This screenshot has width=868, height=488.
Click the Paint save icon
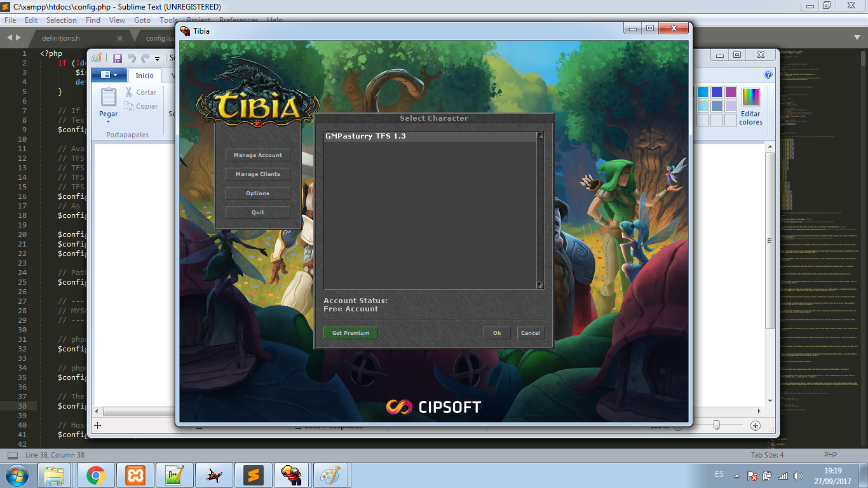pos(118,58)
